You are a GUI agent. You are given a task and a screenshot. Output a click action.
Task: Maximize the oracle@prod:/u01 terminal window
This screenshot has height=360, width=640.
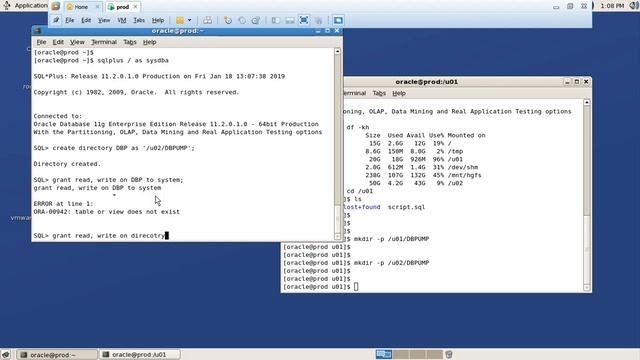[x=577, y=82]
